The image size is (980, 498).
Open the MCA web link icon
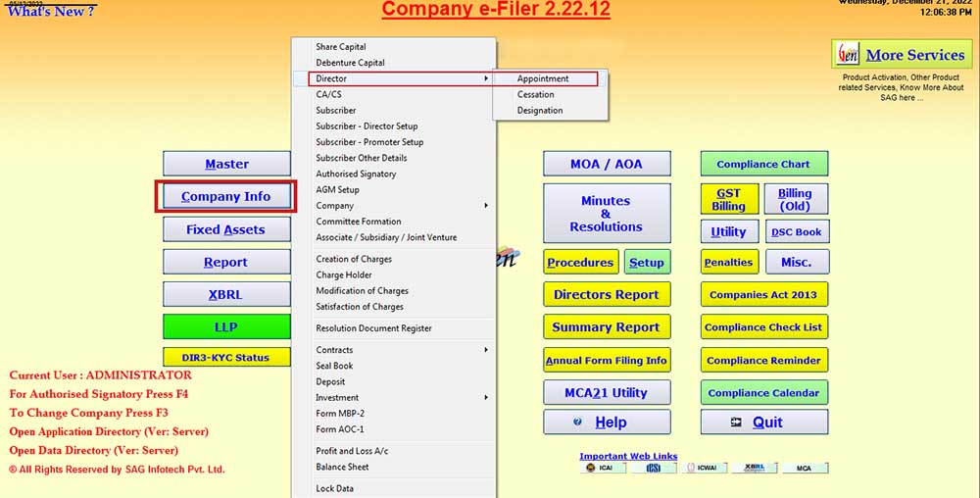[804, 469]
